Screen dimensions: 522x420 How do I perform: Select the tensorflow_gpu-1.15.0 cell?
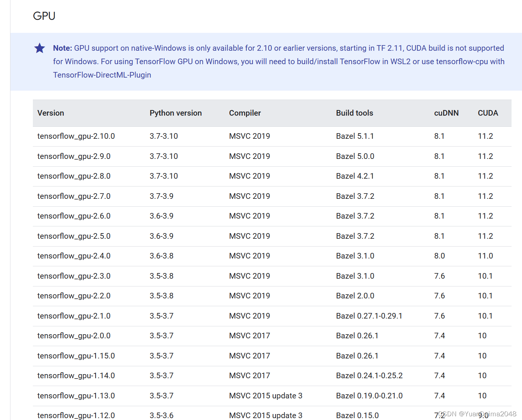tap(76, 356)
